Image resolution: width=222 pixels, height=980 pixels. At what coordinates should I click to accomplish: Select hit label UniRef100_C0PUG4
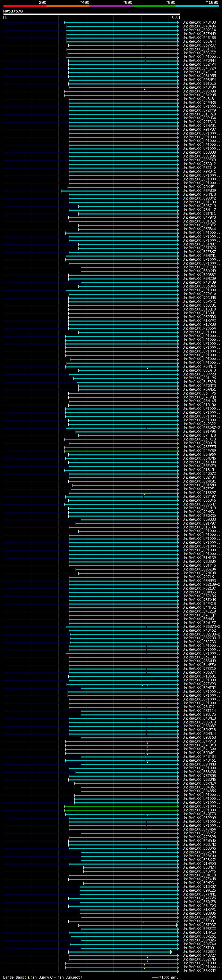[x=199, y=118]
